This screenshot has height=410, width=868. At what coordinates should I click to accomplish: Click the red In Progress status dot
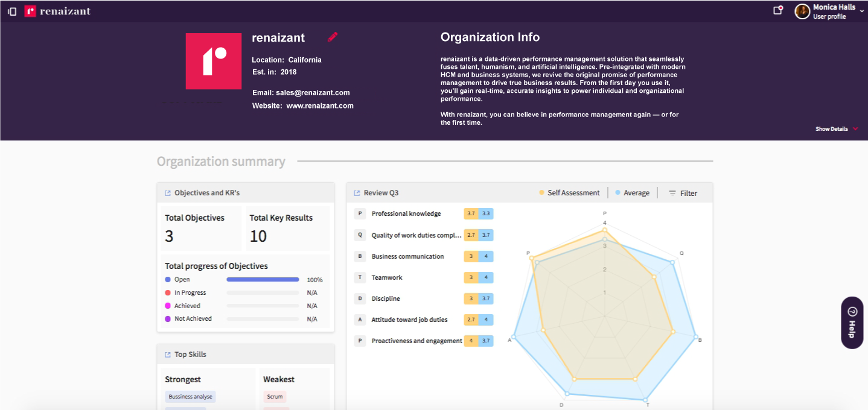[x=168, y=292]
